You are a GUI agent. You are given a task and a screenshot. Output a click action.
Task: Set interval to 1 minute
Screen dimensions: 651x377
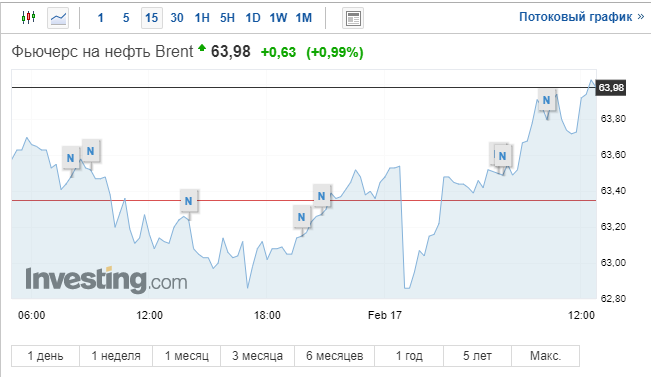(x=100, y=18)
